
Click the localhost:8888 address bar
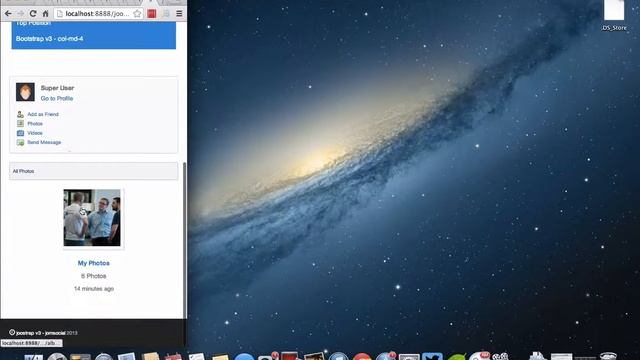coord(98,13)
